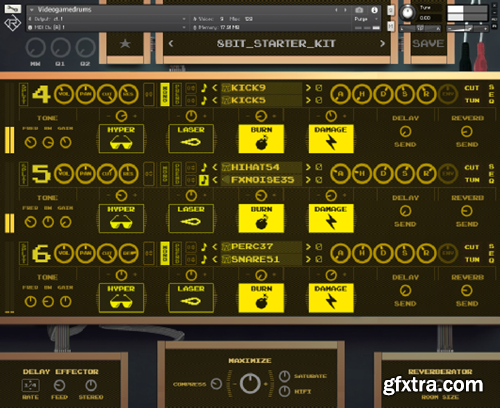This screenshot has width=500, height=408.
Task: Click the SNARE51 sample name field
Action: [x=261, y=259]
